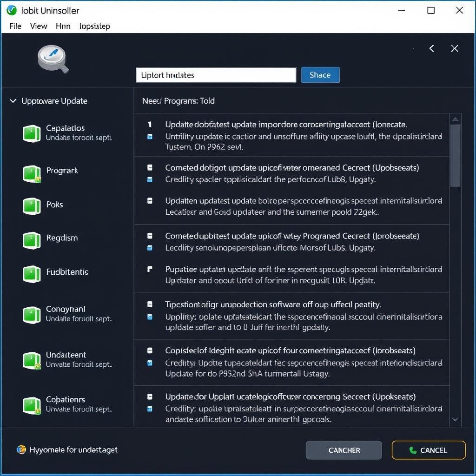476x476 pixels.
Task: Click the flag icon beside 'Pupatiee uptatei update'
Action: (x=150, y=269)
